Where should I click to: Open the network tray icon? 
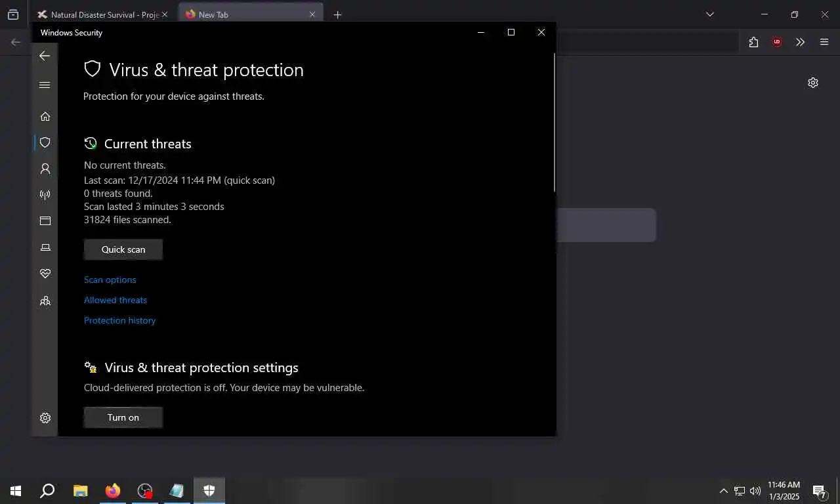coord(740,491)
